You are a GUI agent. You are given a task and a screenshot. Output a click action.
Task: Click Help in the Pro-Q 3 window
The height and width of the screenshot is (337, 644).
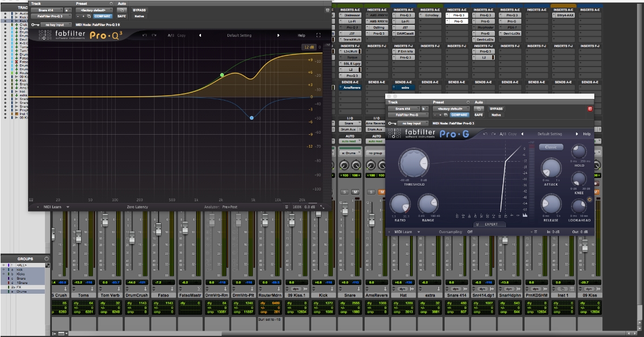point(301,35)
